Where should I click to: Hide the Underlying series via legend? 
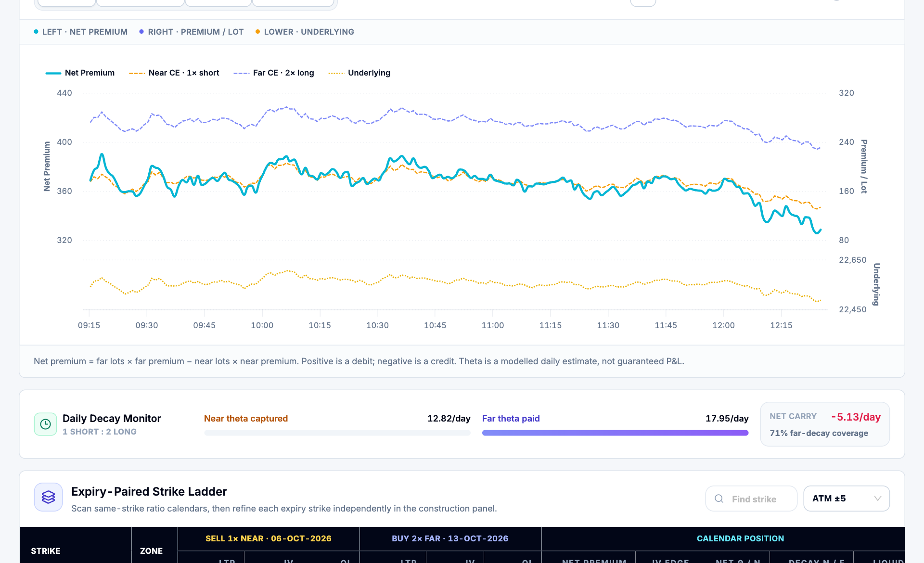click(x=359, y=73)
